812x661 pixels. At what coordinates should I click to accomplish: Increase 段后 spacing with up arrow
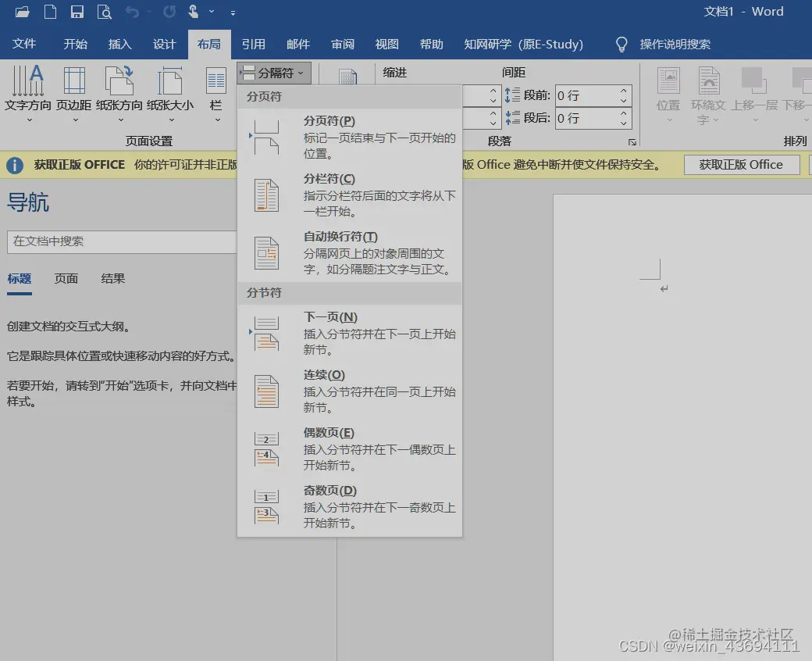624,113
